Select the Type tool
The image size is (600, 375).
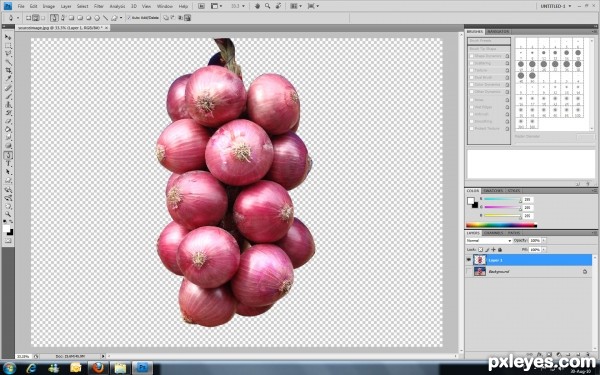8,164
